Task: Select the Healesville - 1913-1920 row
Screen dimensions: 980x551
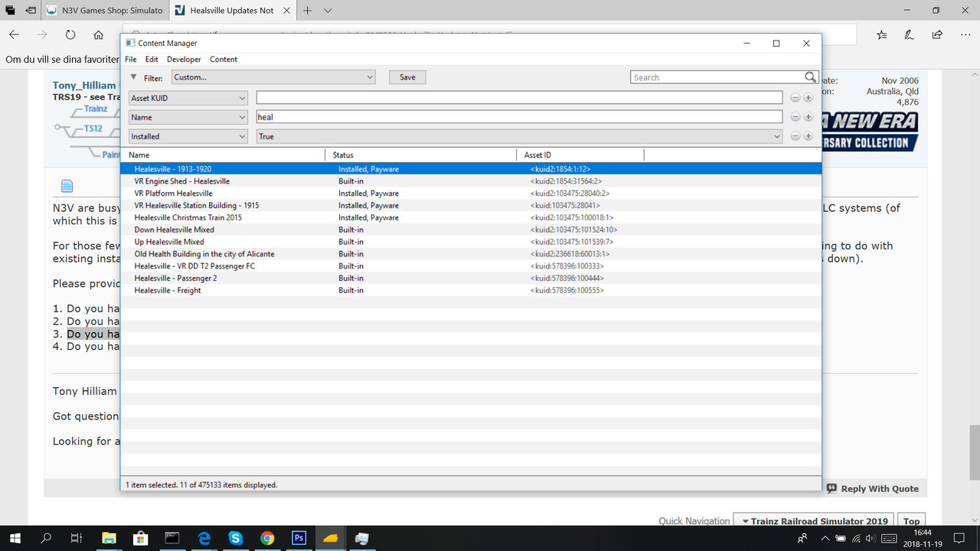Action: click(x=471, y=169)
